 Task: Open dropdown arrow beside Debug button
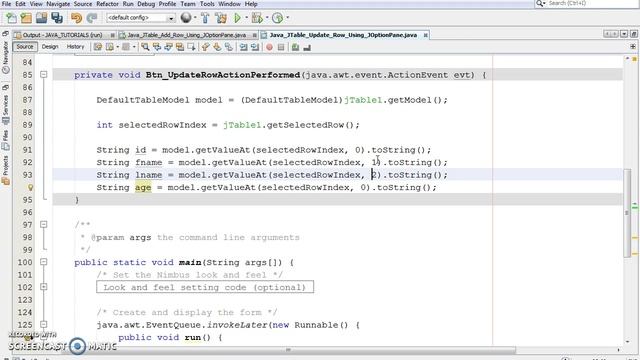[x=267, y=18]
